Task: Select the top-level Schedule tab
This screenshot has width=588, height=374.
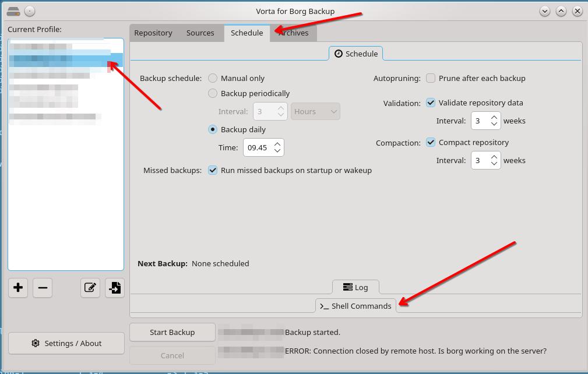Action: [247, 33]
